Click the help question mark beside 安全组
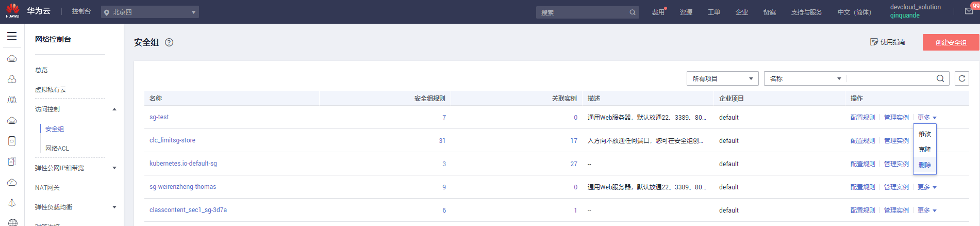Screen dimensions: 980x226 coord(169,42)
